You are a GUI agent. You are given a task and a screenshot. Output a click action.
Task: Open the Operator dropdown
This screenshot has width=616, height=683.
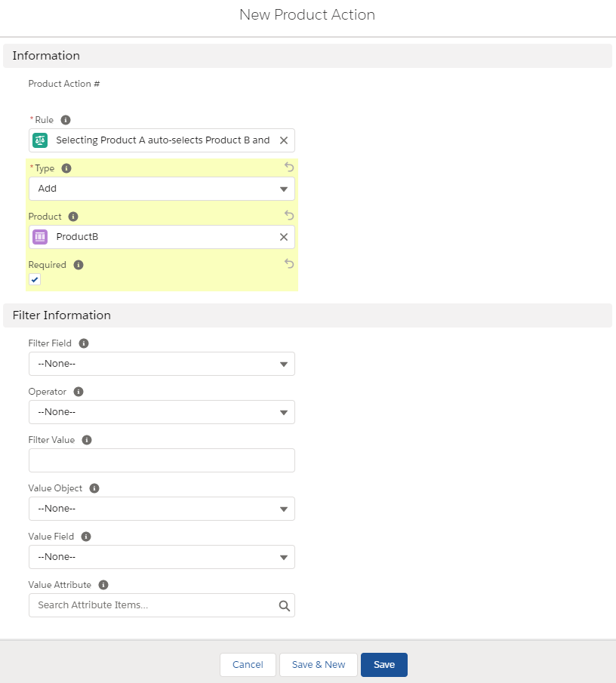[x=162, y=412]
